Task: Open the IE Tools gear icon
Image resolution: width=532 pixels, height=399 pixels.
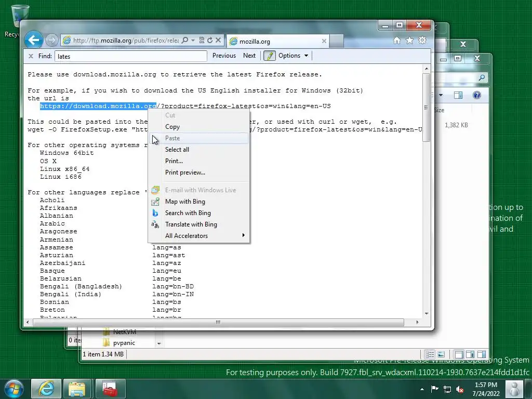Action: (x=422, y=41)
